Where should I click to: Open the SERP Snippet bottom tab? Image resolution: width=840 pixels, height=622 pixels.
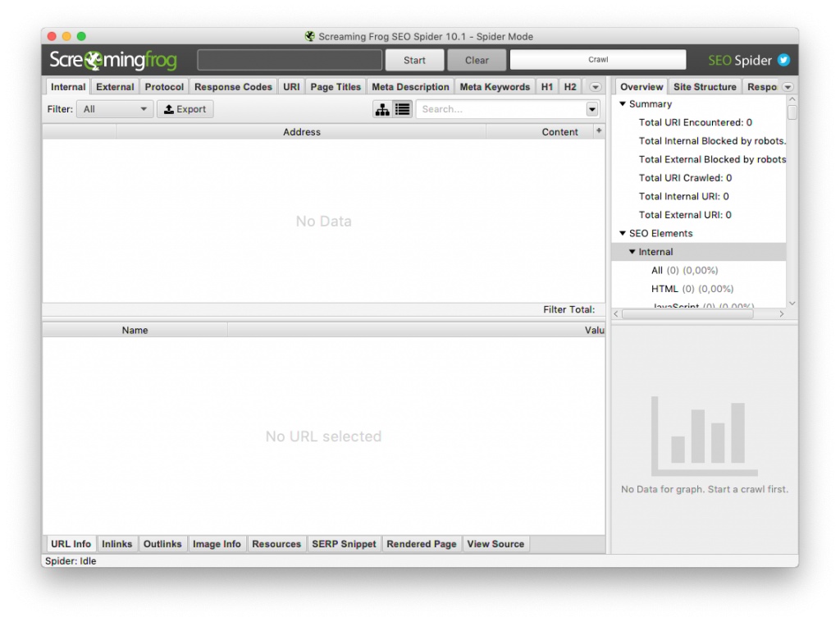tap(344, 544)
